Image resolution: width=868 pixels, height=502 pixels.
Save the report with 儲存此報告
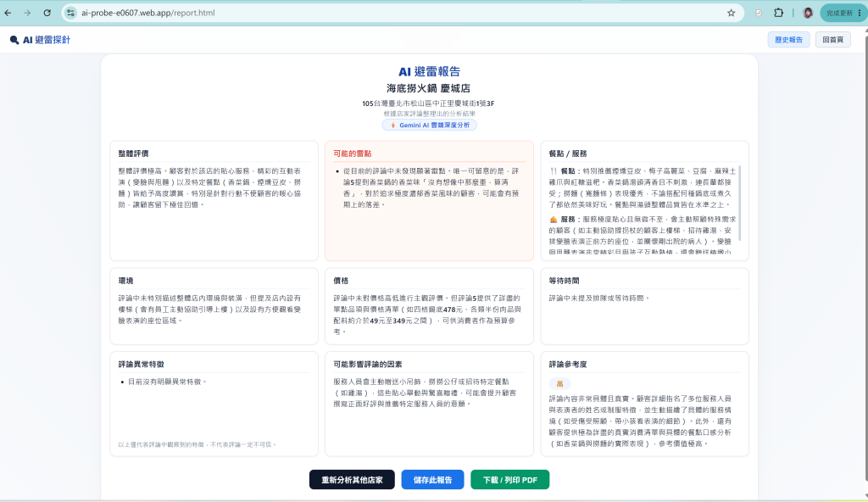[432, 480]
